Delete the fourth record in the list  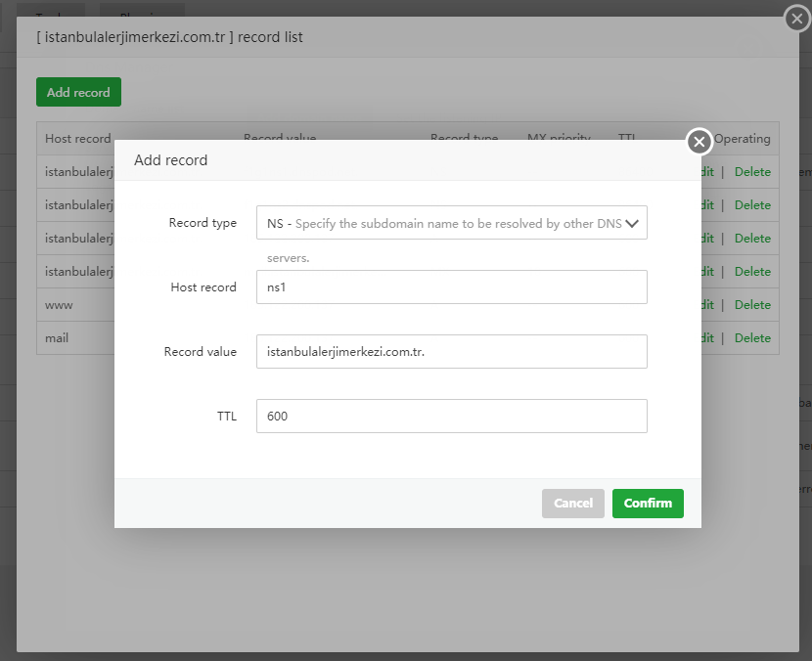pos(752,272)
